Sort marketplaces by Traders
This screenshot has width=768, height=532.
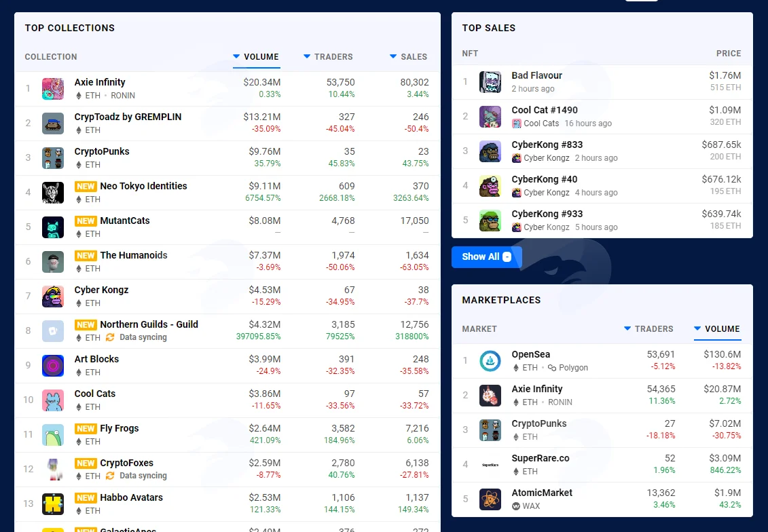point(648,329)
